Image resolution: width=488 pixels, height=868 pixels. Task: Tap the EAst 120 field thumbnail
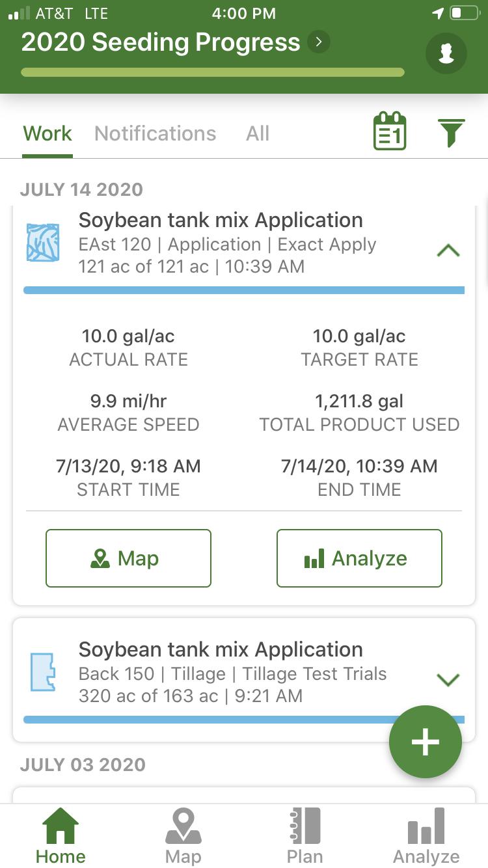(x=43, y=243)
